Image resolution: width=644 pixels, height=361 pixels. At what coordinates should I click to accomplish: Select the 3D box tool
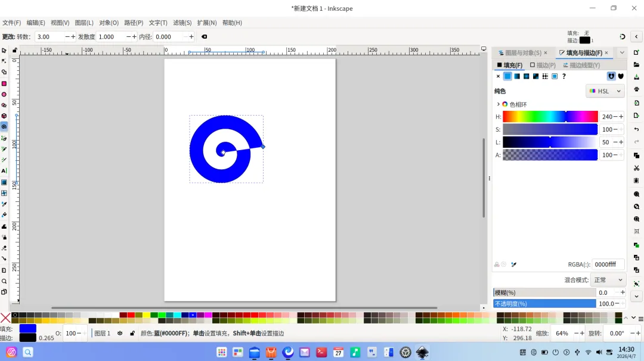pos(4,116)
